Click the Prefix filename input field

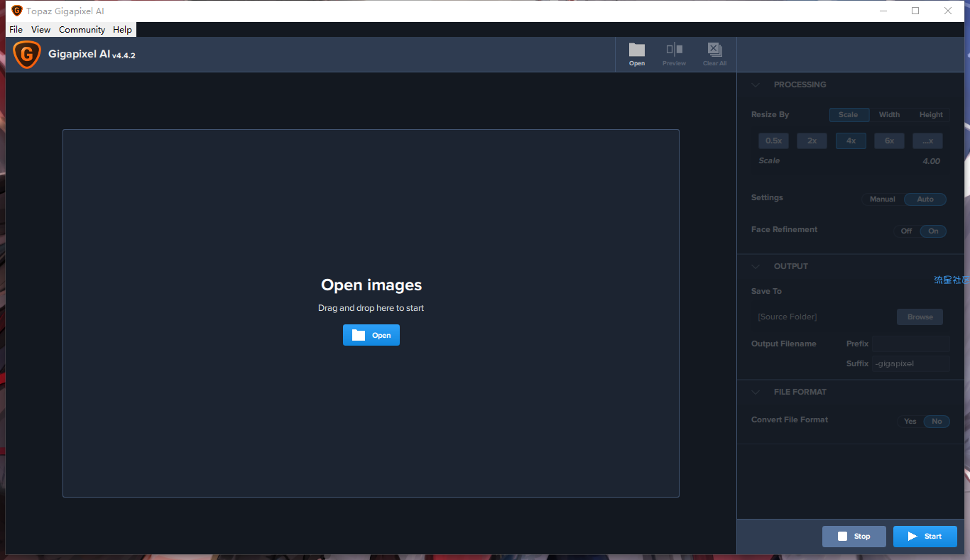click(x=911, y=344)
